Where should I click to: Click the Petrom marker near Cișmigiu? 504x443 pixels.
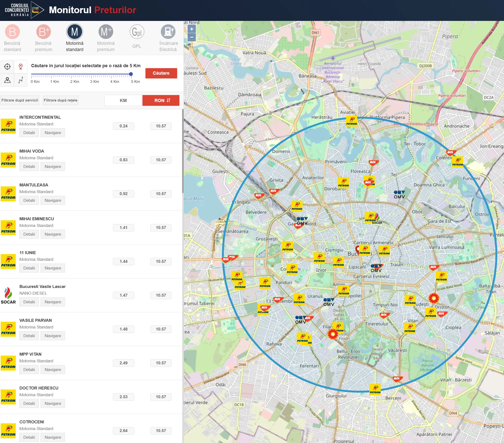pyautogui.click(x=319, y=258)
